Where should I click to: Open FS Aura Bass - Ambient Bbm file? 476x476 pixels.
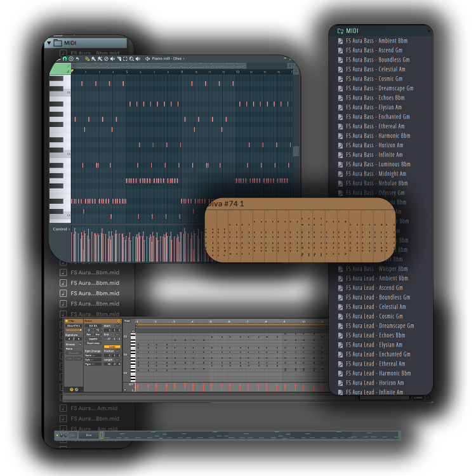(376, 41)
